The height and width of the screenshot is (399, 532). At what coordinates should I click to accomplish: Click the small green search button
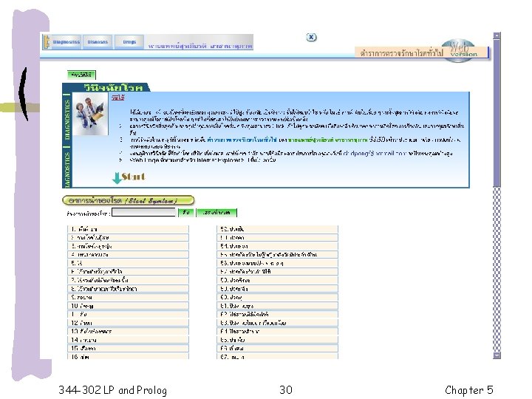186,212
